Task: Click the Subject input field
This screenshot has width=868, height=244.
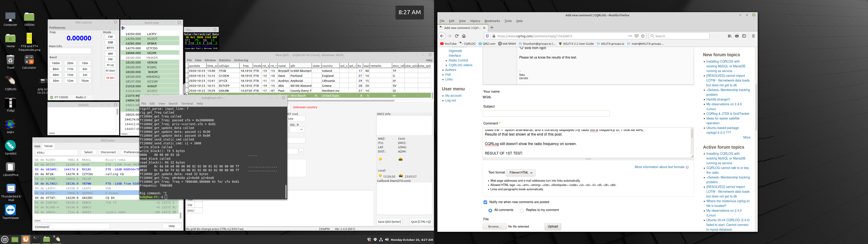Action: click(x=546, y=114)
